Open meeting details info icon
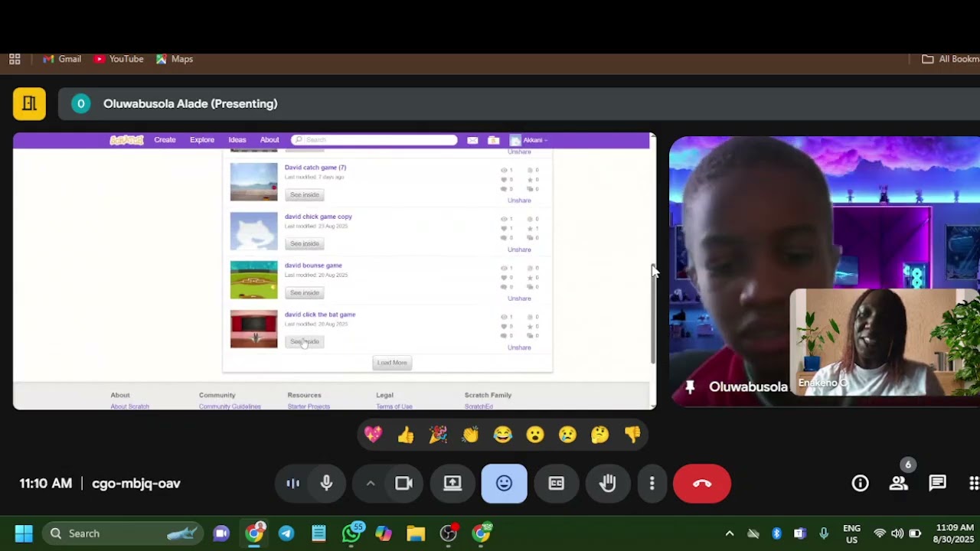 [x=861, y=483]
